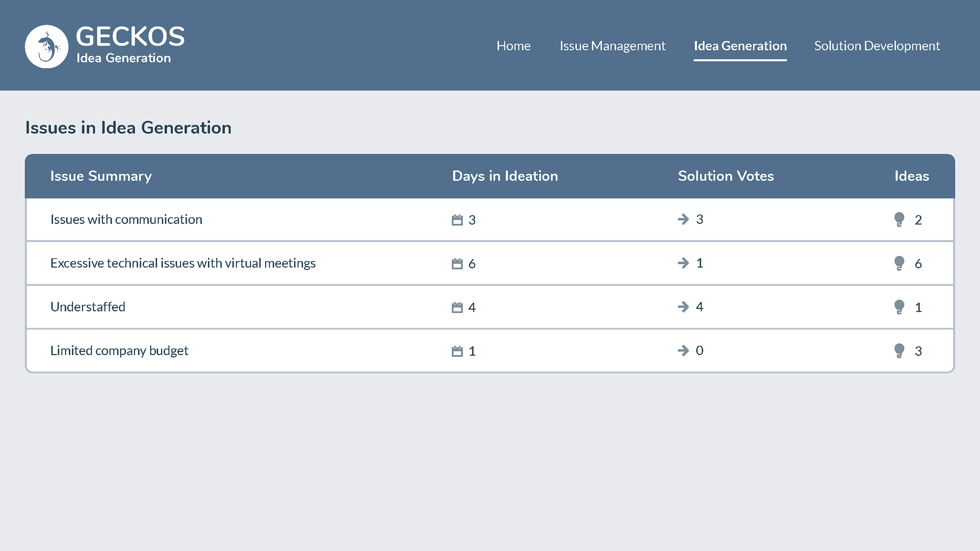The width and height of the screenshot is (980, 551).
Task: Click lightbulb icon for Issues with communication
Action: pos(899,220)
